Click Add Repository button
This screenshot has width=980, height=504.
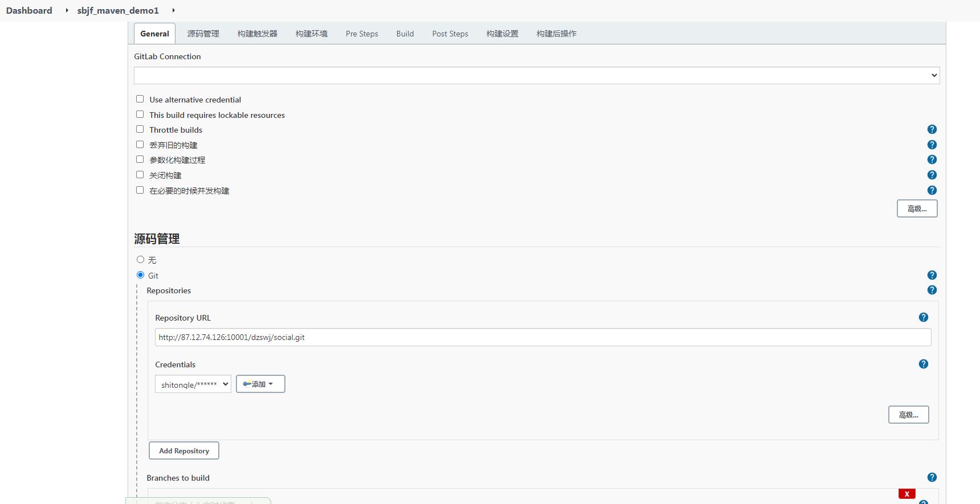(184, 450)
